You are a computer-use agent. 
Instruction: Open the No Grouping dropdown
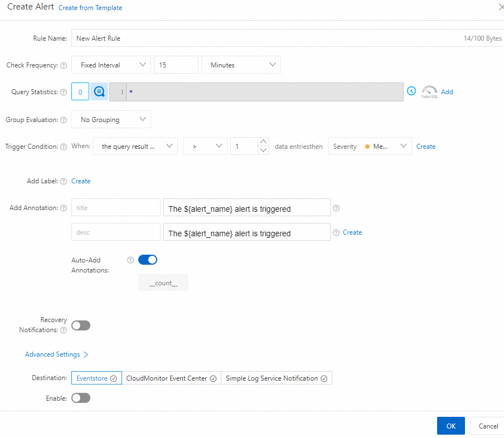111,119
